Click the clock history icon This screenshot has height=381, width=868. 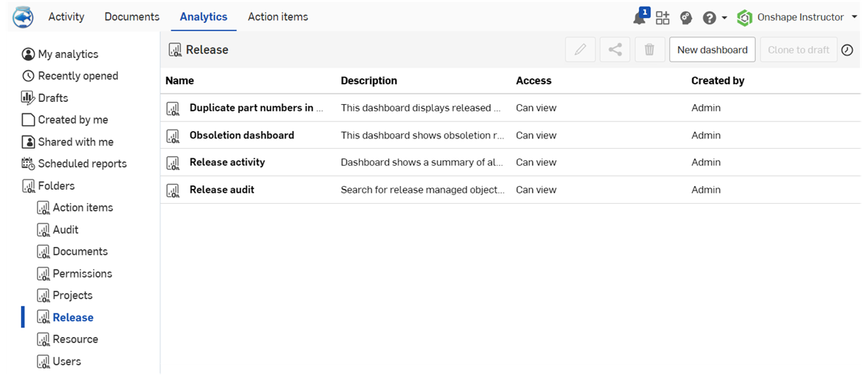847,50
